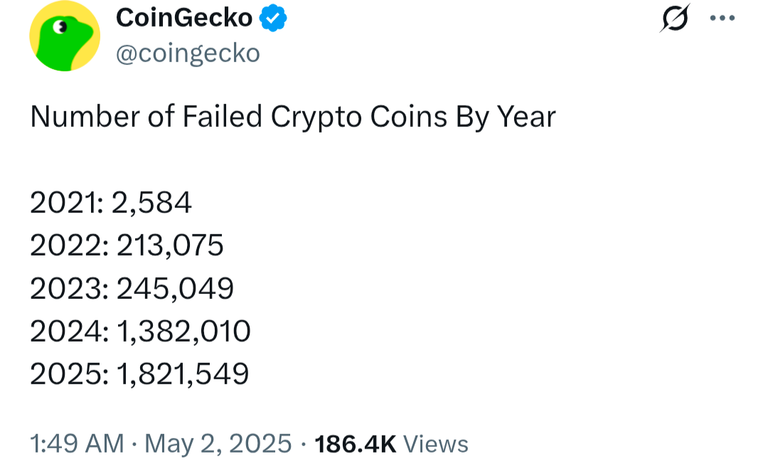Click the gecko's eye in the avatar
The height and width of the screenshot is (462, 768).
61,26
